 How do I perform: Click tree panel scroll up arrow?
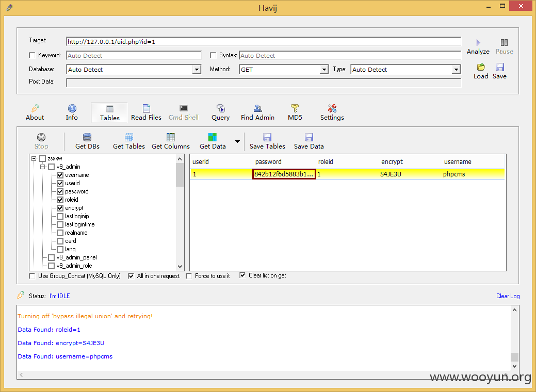(x=180, y=159)
